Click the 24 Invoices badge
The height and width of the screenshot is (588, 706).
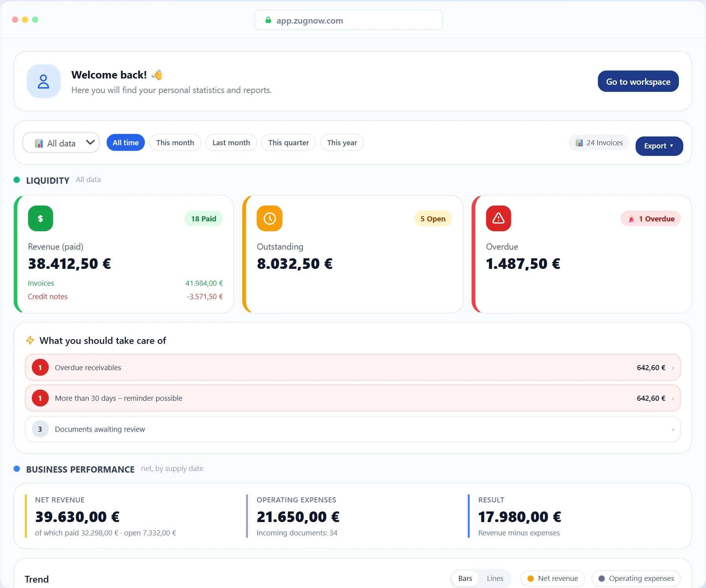coord(599,142)
